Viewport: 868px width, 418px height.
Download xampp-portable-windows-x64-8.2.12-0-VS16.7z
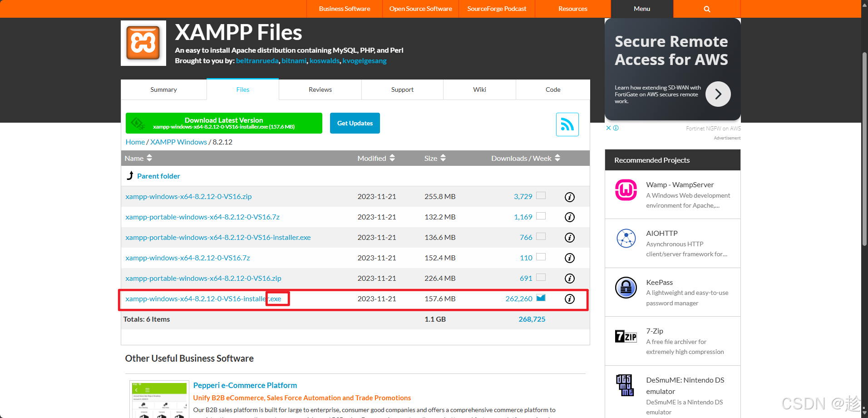click(x=202, y=217)
